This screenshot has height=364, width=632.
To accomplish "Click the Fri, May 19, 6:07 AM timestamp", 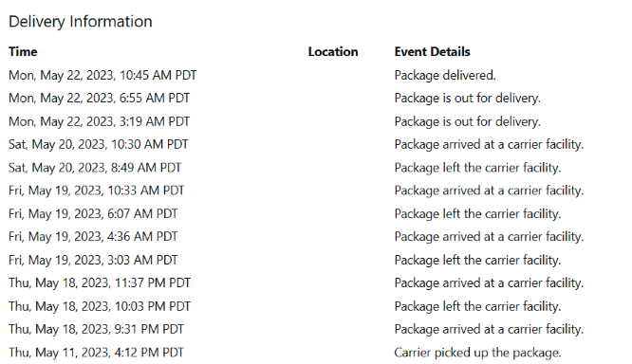I will pos(93,214).
